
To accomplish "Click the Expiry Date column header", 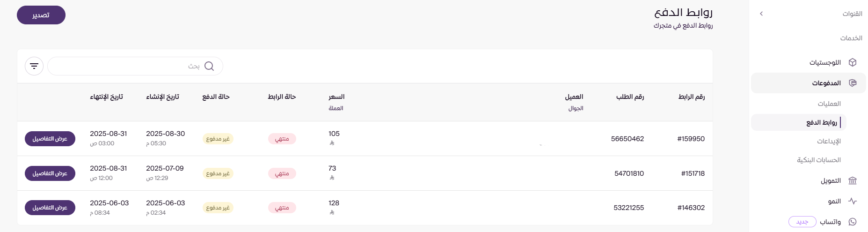I will click(106, 97).
